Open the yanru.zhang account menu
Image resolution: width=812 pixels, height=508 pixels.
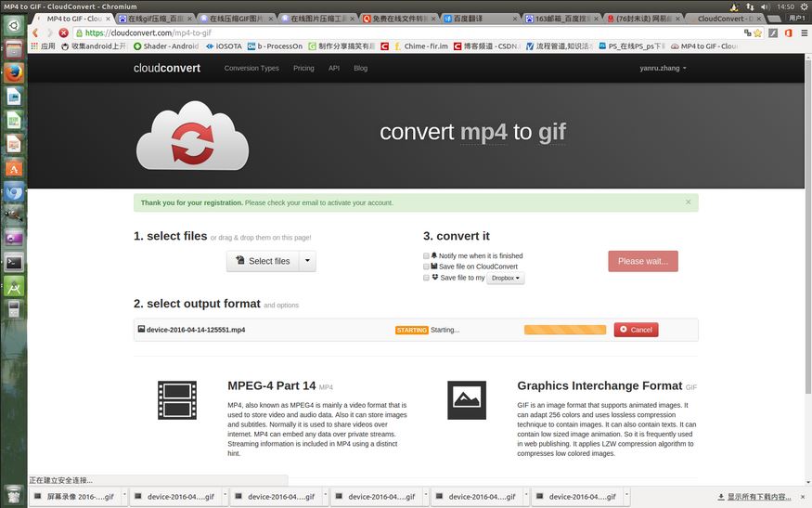[663, 68]
